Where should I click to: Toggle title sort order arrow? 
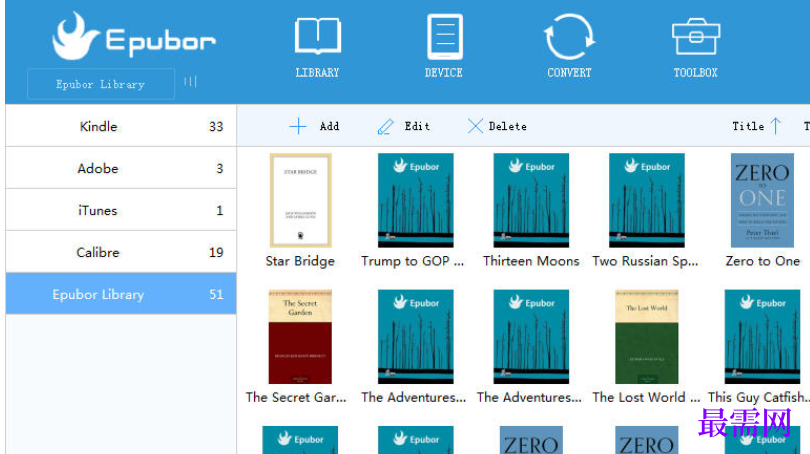coord(775,126)
